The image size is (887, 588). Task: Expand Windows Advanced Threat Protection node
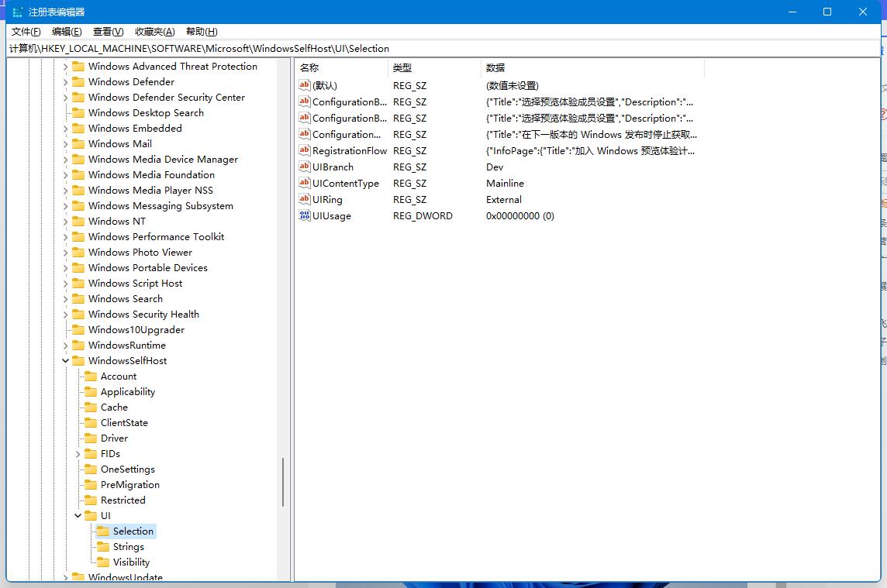click(x=66, y=67)
